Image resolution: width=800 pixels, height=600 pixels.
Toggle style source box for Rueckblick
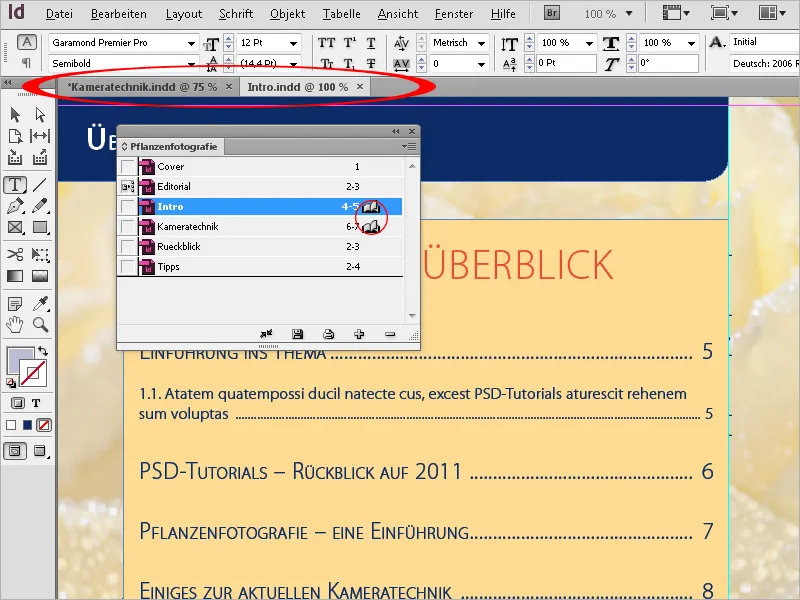pos(128,246)
